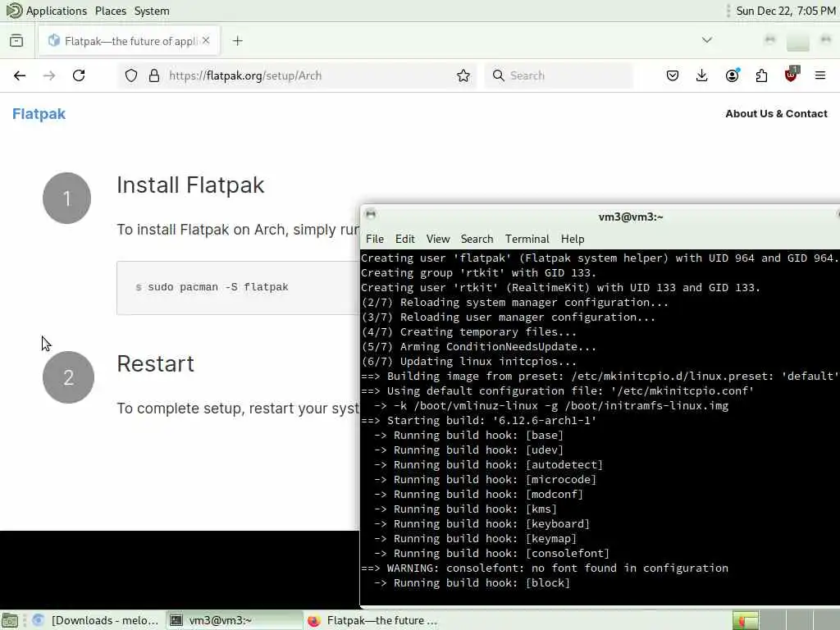
Task: Reload the Flatpak page
Action: click(79, 75)
